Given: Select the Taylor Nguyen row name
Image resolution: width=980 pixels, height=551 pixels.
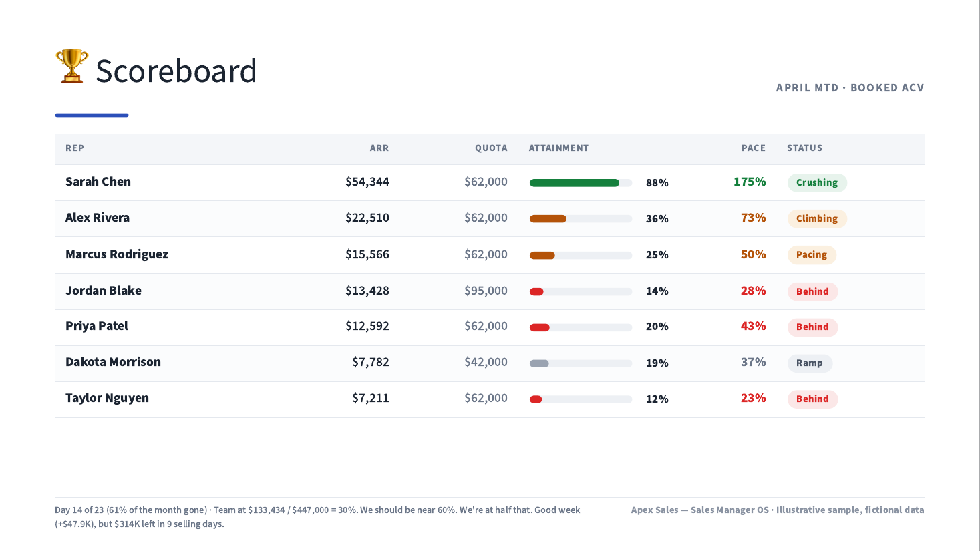Looking at the screenshot, I should (107, 398).
